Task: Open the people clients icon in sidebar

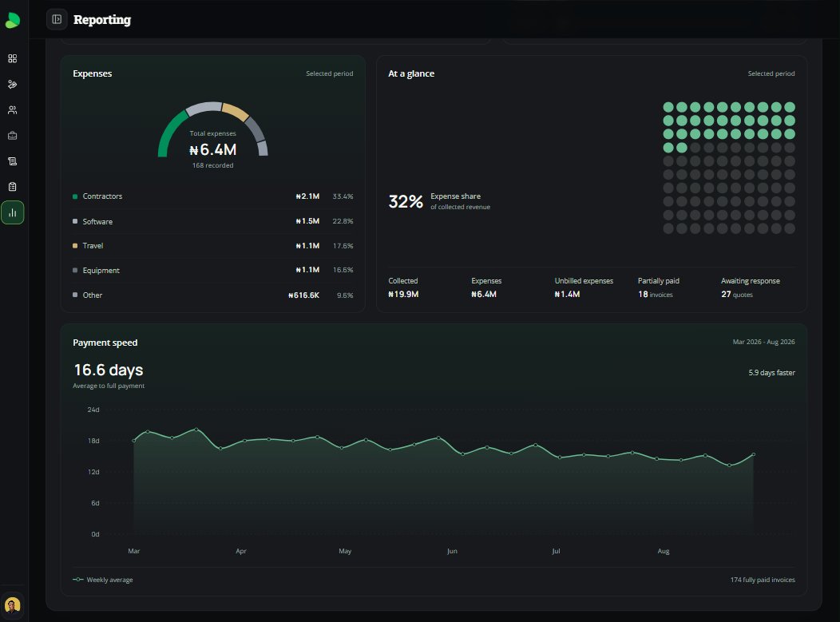Action: point(12,110)
